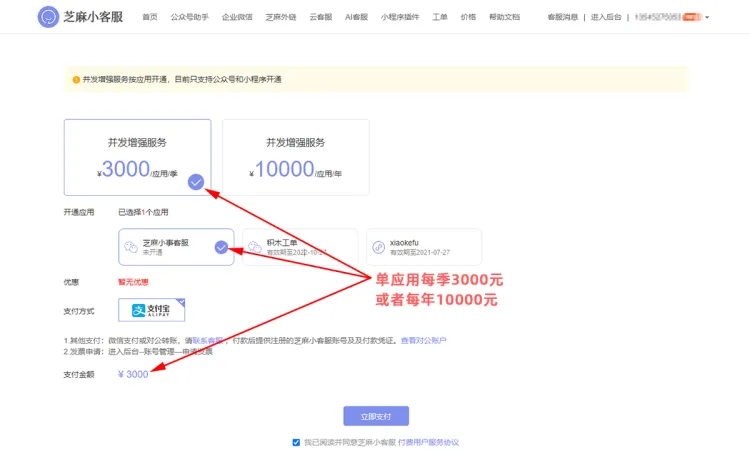Click the orange info icon in notice bar
Screen dimensions: 750x469
pyautogui.click(x=76, y=79)
